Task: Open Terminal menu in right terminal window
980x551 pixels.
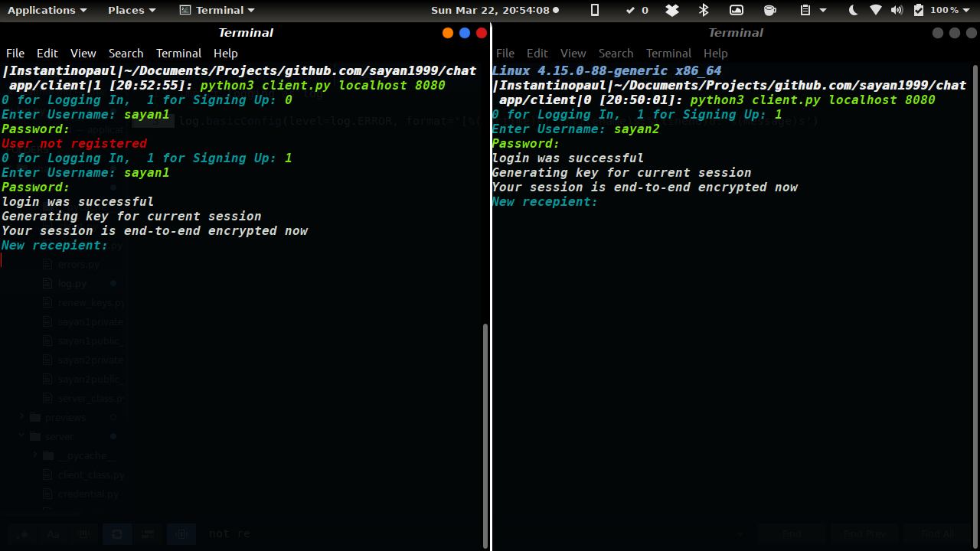Action: point(668,54)
